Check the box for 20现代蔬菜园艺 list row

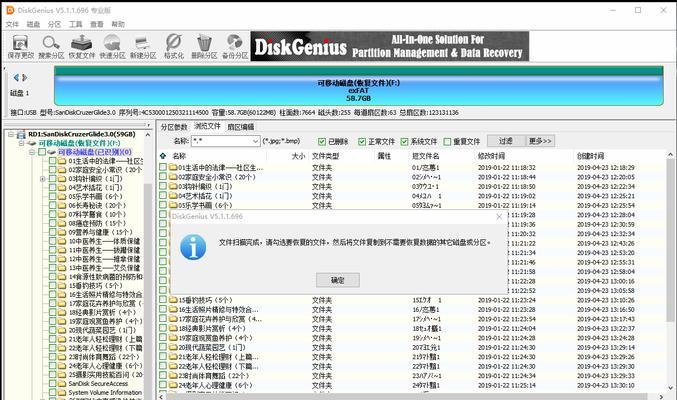163,347
